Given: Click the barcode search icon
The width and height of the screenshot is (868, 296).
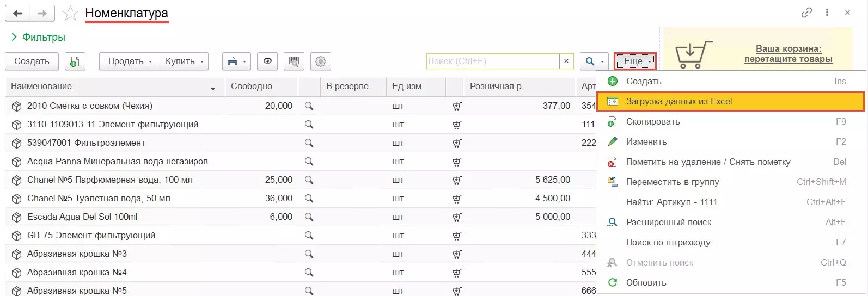Looking at the screenshot, I should pyautogui.click(x=294, y=61).
